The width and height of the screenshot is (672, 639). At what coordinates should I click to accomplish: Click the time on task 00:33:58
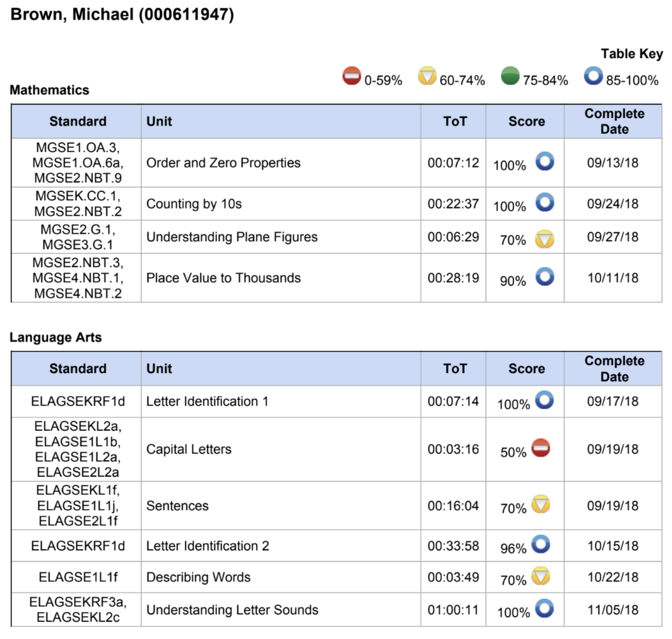[x=453, y=546]
